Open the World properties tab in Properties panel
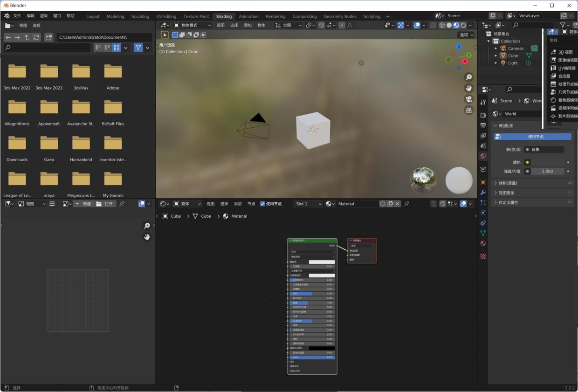Viewport: 578px width, 392px height. coord(482,156)
